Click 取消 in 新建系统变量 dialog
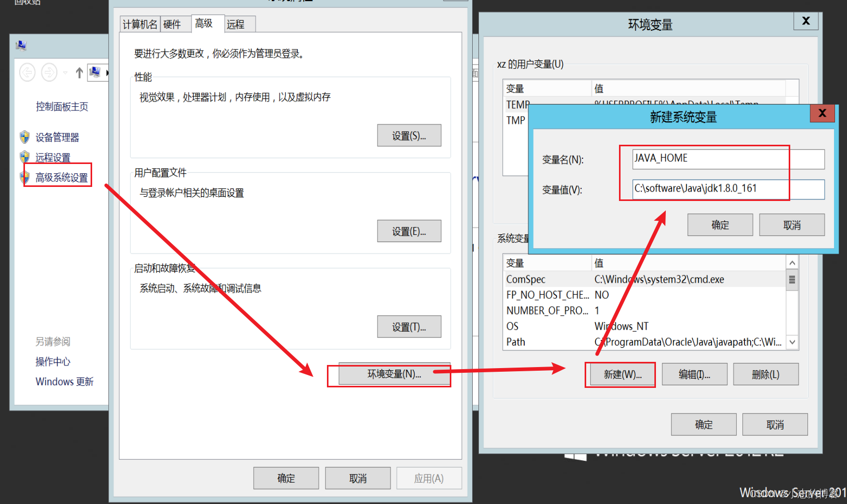This screenshot has height=504, width=847. click(792, 225)
